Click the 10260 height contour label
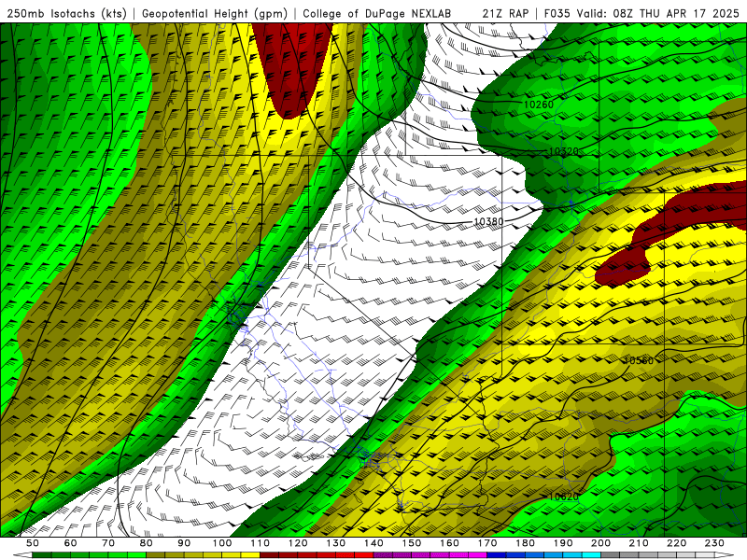747x560 pixels. (539, 105)
